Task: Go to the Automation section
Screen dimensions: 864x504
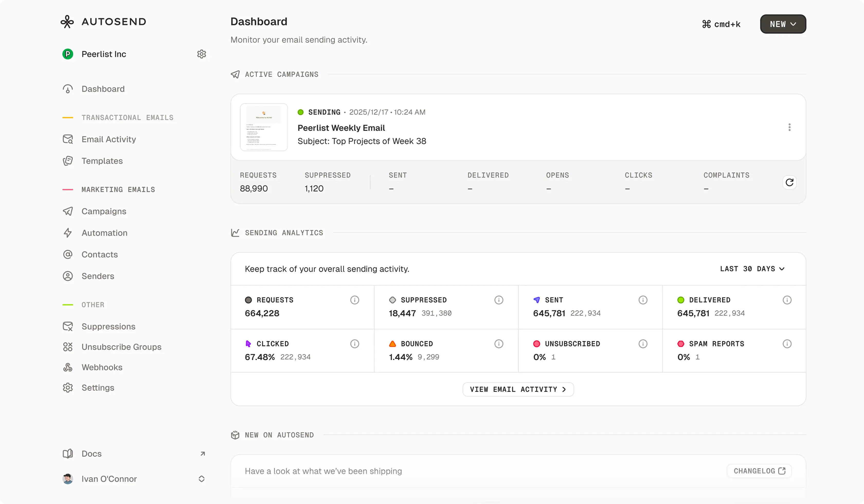Action: tap(104, 233)
